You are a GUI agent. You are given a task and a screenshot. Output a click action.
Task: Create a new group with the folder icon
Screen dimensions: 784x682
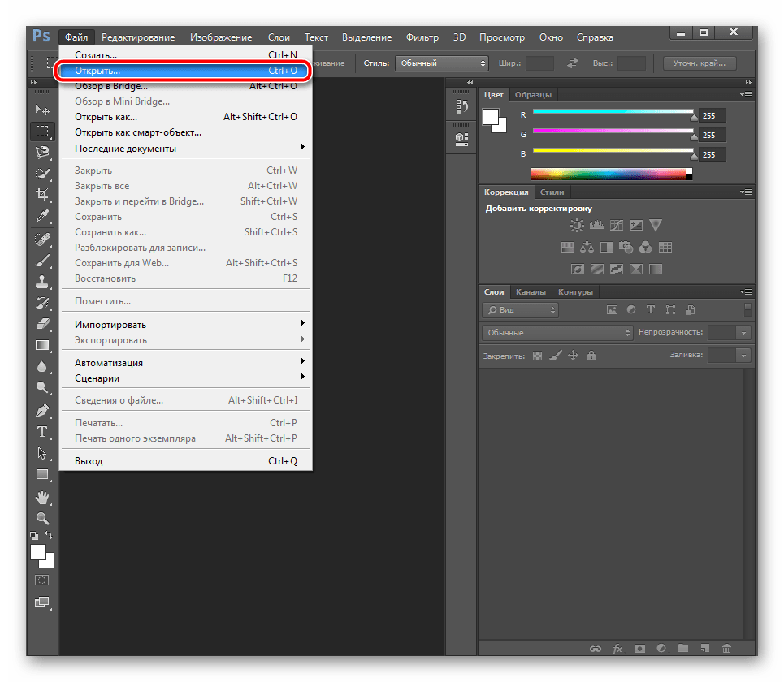[x=682, y=649]
